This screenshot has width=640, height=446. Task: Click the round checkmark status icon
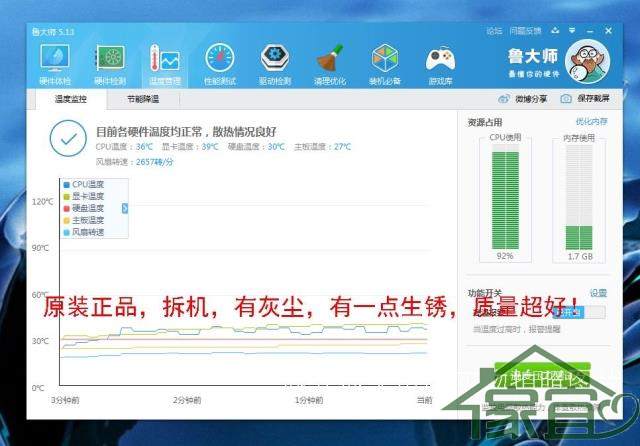[x=68, y=138]
